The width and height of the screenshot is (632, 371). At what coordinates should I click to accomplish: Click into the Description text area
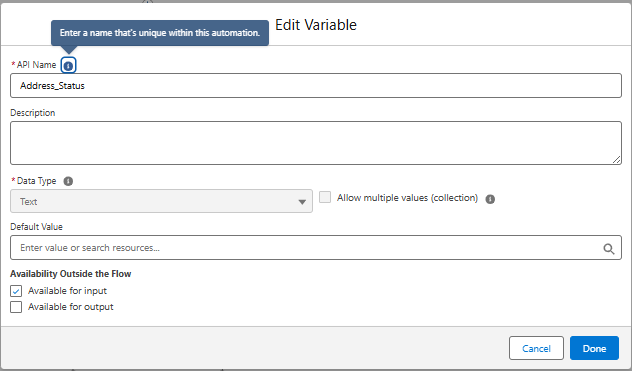point(316,143)
